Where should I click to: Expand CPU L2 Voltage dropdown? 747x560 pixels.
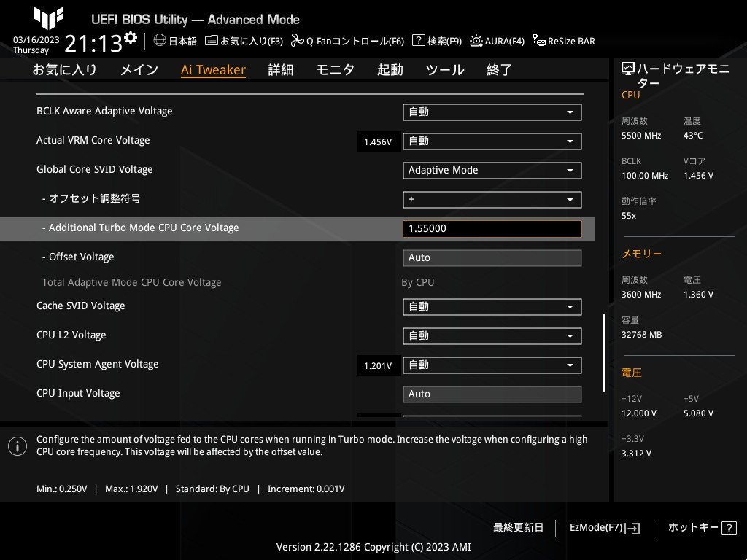[492, 335]
